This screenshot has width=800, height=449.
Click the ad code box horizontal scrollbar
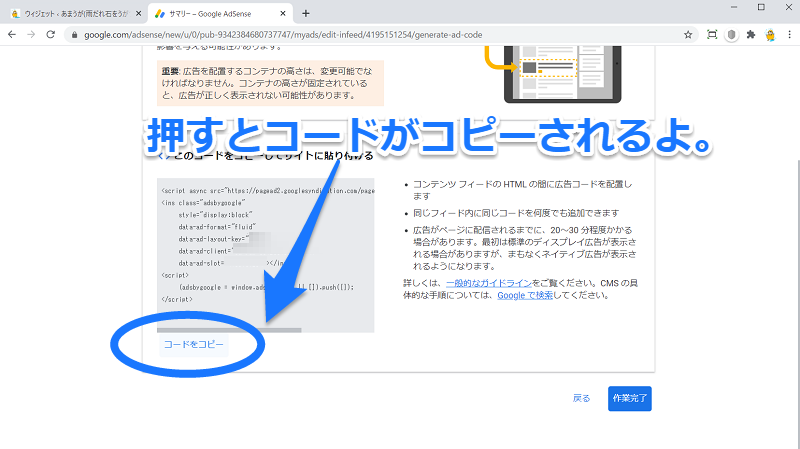pyautogui.click(x=230, y=329)
